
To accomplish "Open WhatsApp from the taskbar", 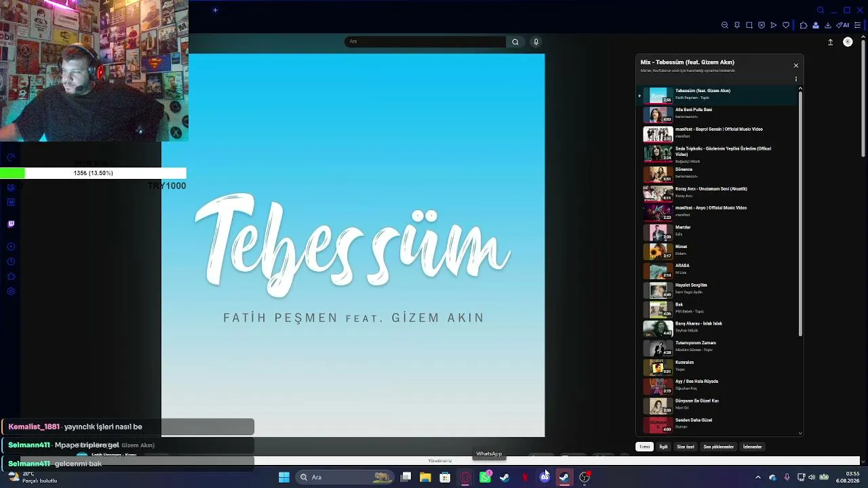I will click(x=485, y=477).
